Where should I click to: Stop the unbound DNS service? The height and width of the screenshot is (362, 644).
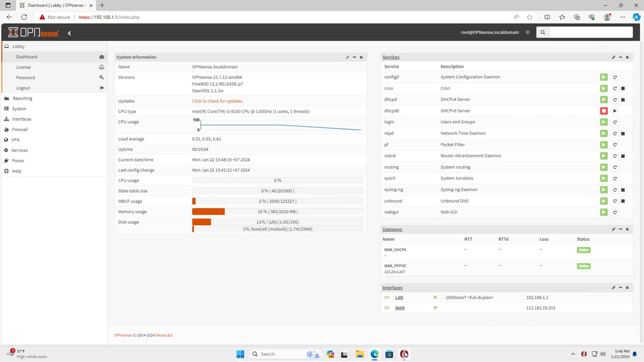click(x=623, y=201)
